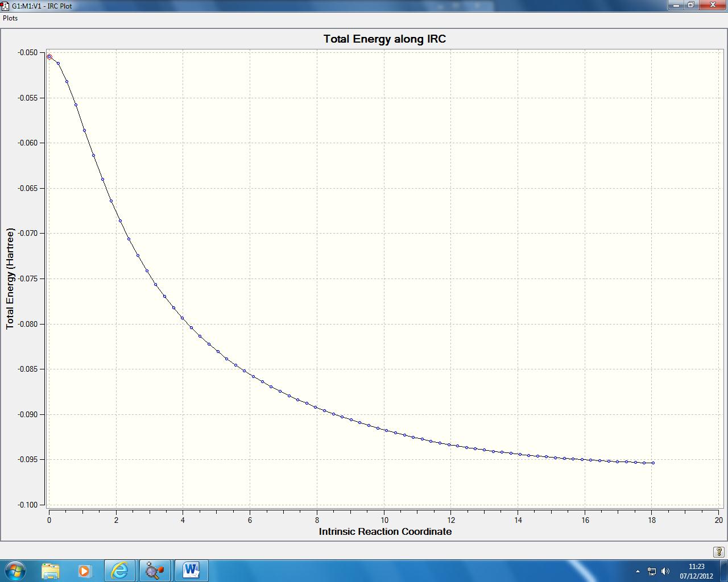The width and height of the screenshot is (728, 582).
Task: Open Windows Explorer from the taskbar
Action: click(x=51, y=570)
